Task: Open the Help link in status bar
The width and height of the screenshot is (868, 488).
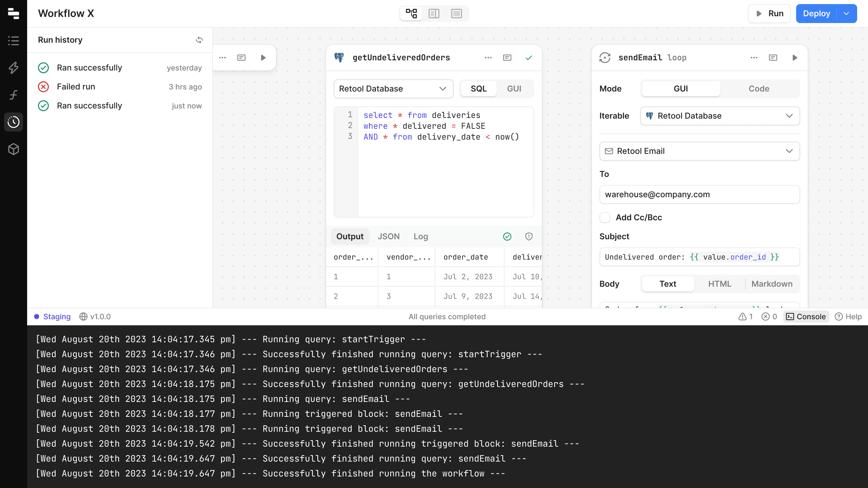Action: pyautogui.click(x=848, y=317)
